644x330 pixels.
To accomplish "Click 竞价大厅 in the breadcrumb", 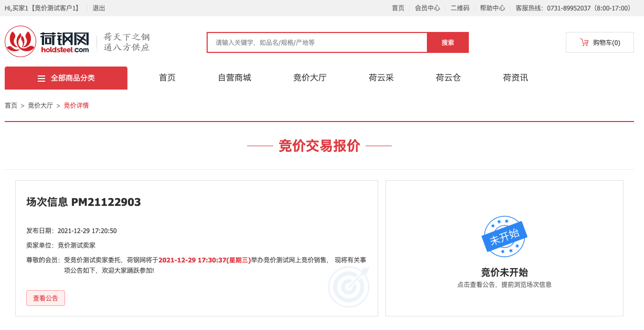I will [x=40, y=105].
